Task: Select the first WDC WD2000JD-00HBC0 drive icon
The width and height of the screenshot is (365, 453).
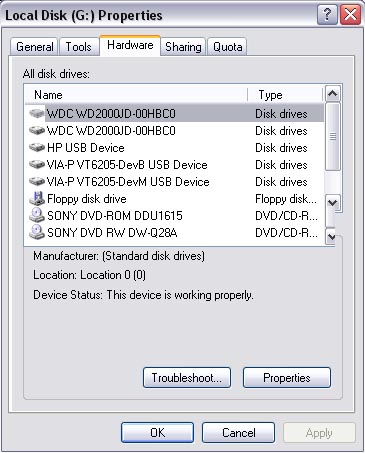Action: [37, 114]
